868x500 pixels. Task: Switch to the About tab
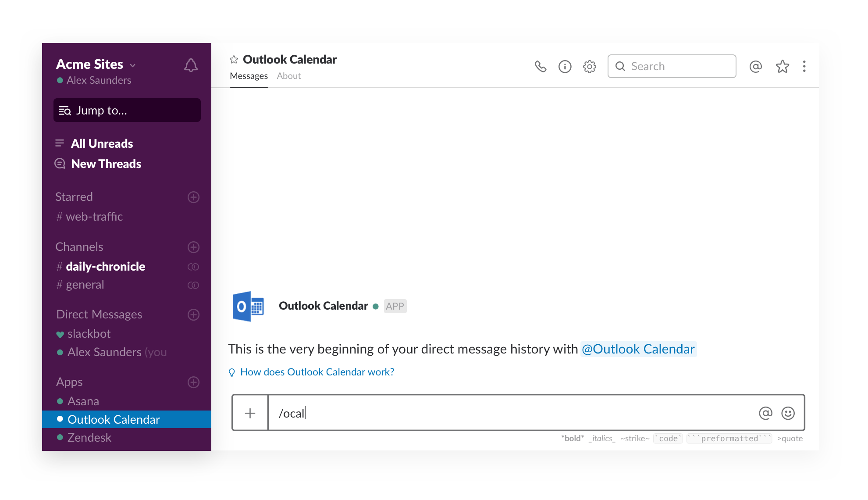tap(289, 75)
